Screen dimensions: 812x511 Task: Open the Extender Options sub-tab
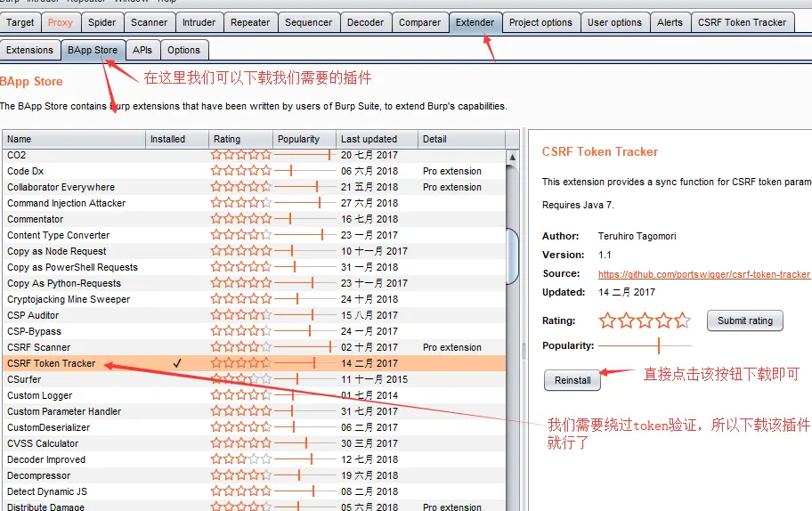(x=183, y=50)
